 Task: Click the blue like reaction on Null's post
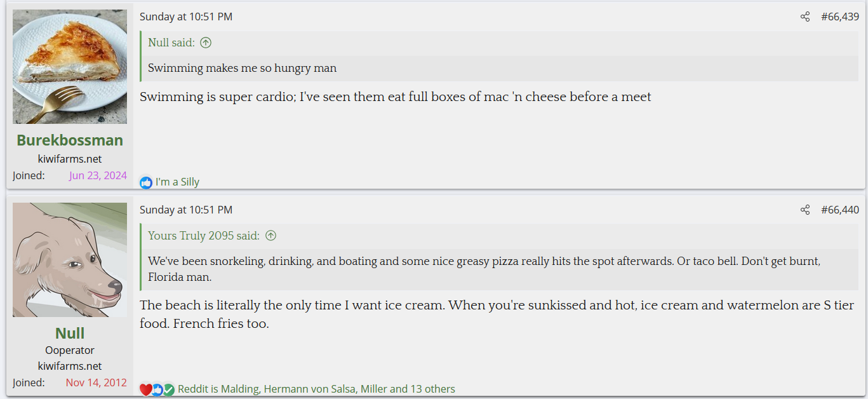tap(157, 389)
